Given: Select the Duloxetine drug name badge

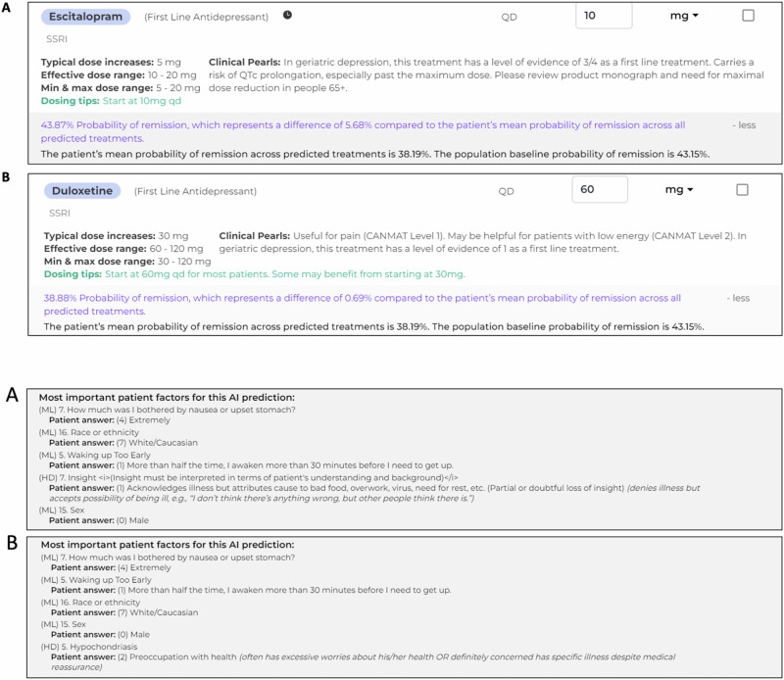Looking at the screenshot, I should click(x=82, y=191).
